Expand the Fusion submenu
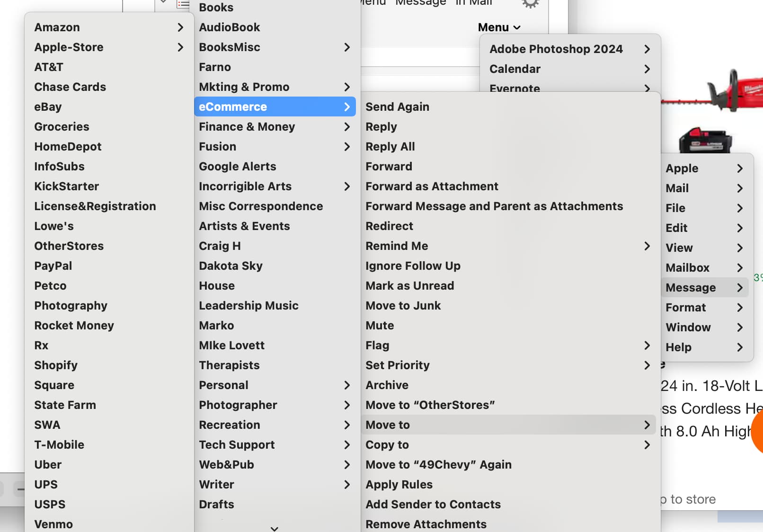 (x=275, y=147)
